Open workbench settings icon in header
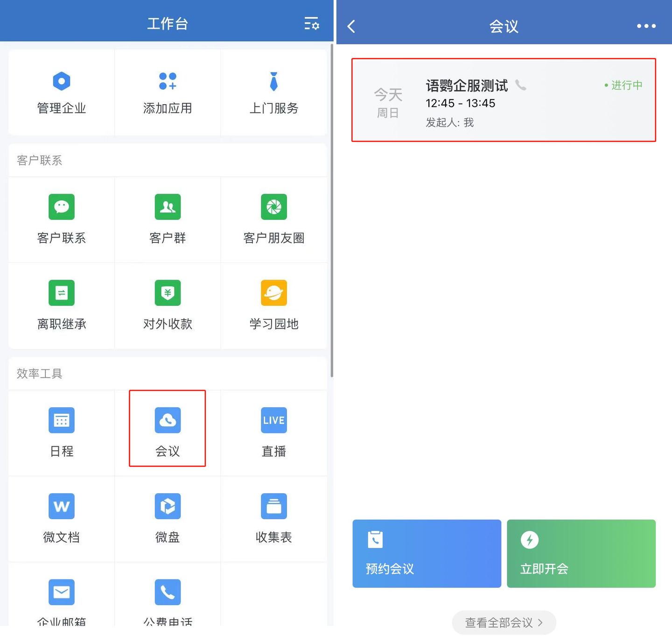Image resolution: width=672 pixels, height=636 pixels. [x=311, y=23]
